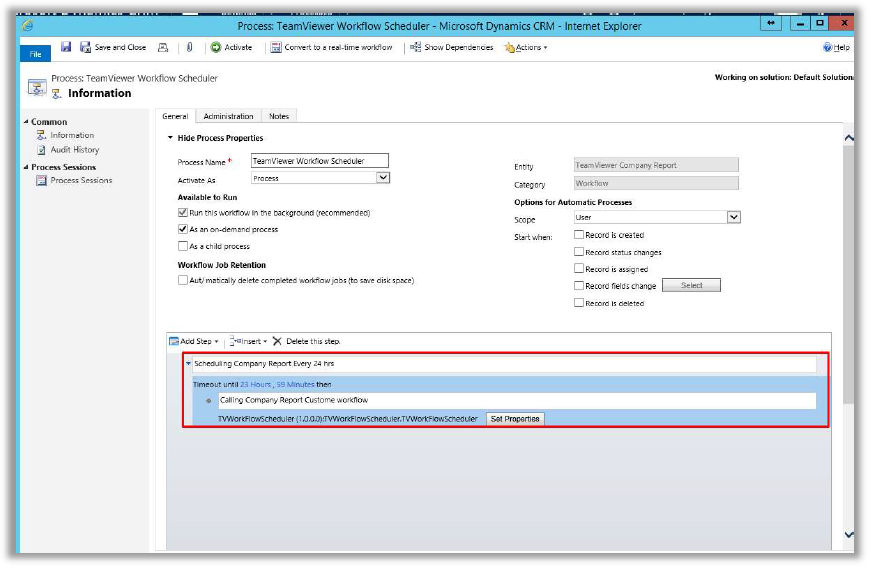Open the Notes tab

(x=279, y=116)
